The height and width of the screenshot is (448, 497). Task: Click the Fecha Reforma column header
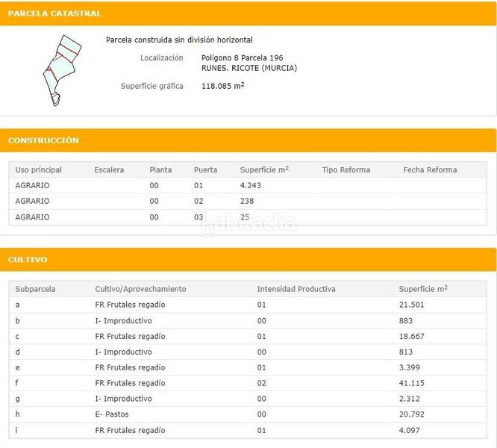[430, 169]
